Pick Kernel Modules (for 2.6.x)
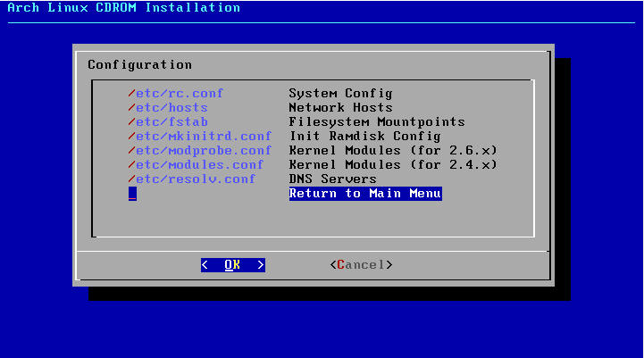This screenshot has width=644, height=358. click(392, 150)
